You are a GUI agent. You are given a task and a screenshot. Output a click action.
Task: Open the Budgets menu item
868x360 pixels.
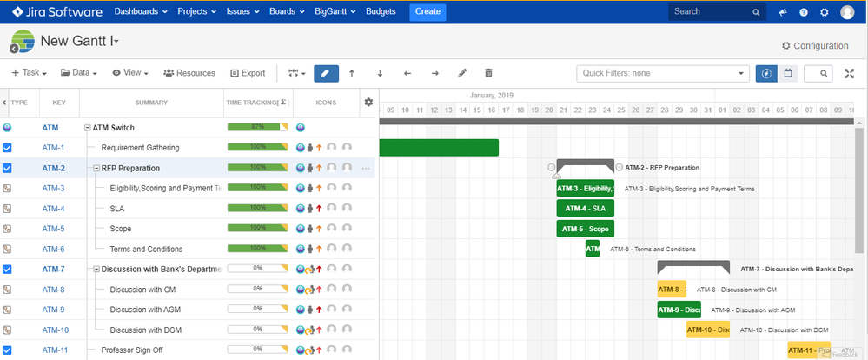click(x=381, y=11)
